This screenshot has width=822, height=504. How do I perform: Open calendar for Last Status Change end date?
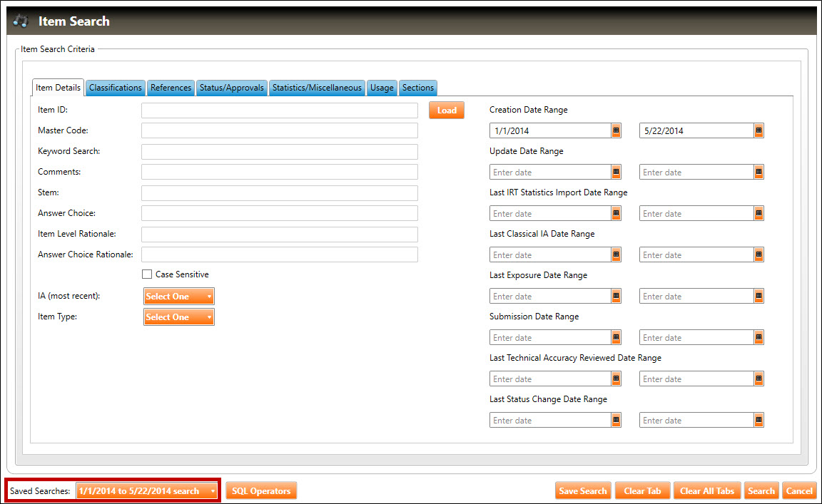(758, 420)
